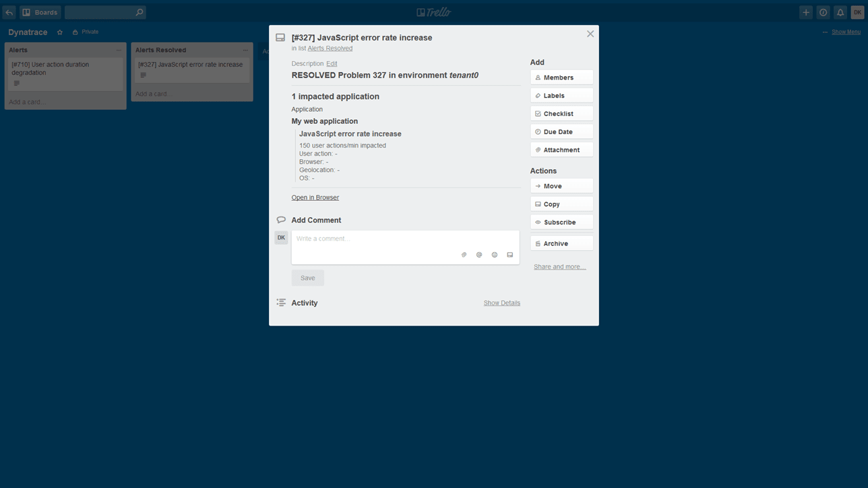Click the card title JavaScript error rate increase
This screenshot has width=868, height=488.
click(x=362, y=38)
